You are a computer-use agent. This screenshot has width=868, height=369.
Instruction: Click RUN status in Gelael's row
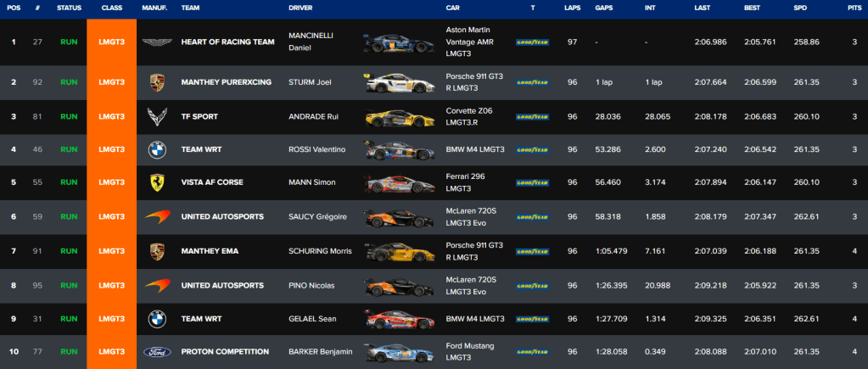click(70, 319)
